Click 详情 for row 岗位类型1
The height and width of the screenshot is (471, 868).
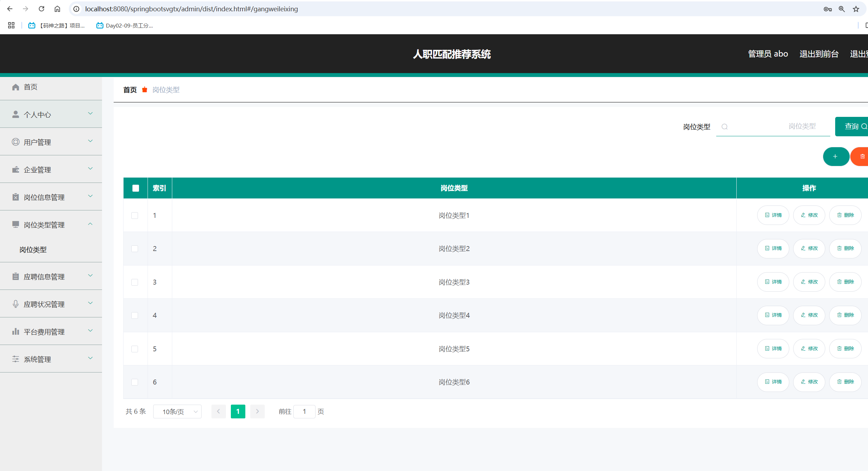773,215
